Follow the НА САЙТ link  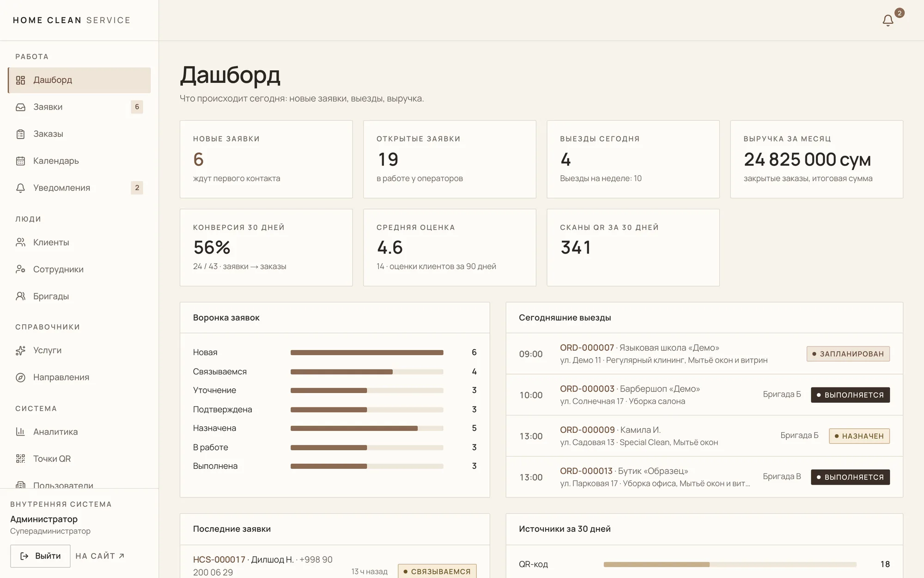[x=100, y=556]
